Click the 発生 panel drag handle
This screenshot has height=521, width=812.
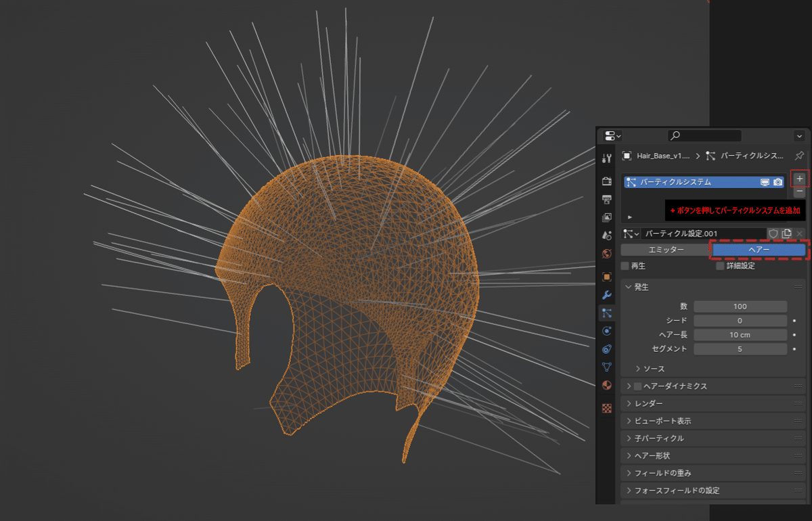798,288
